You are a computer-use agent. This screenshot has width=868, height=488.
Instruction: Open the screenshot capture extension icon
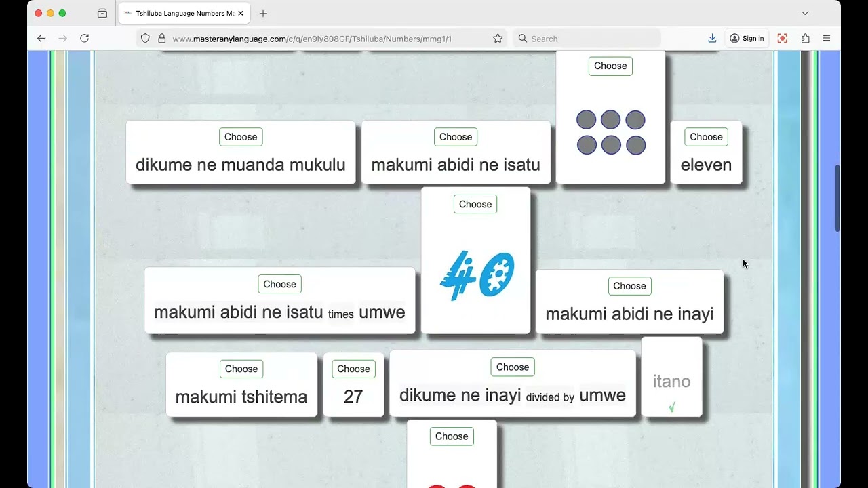[783, 39]
